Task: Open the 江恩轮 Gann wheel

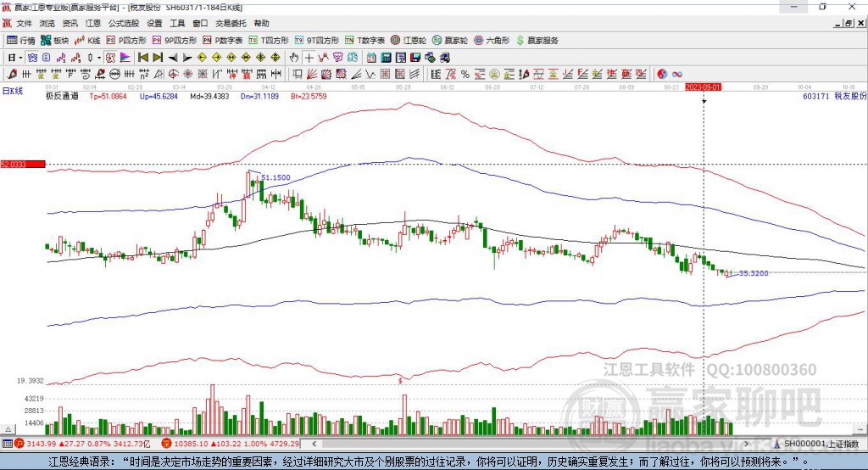Action: [x=409, y=41]
